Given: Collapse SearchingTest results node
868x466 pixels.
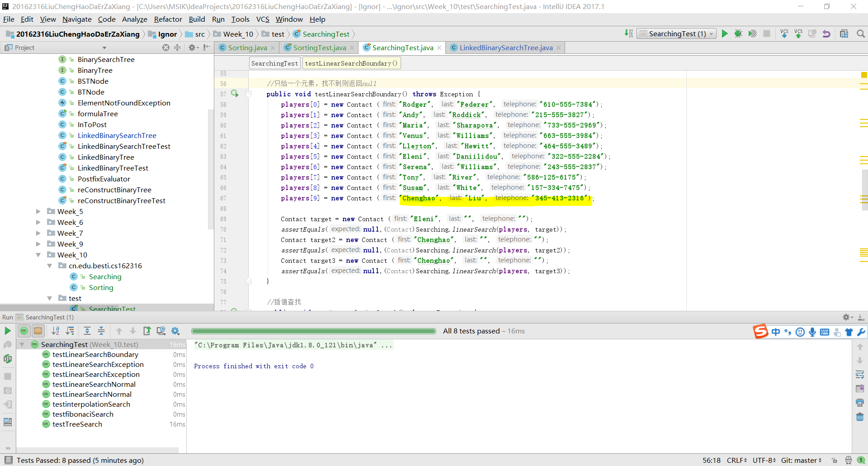Looking at the screenshot, I should tap(22, 344).
